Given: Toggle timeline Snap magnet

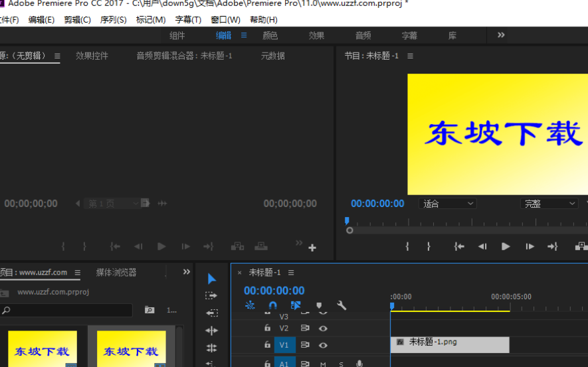Looking at the screenshot, I should point(272,305).
